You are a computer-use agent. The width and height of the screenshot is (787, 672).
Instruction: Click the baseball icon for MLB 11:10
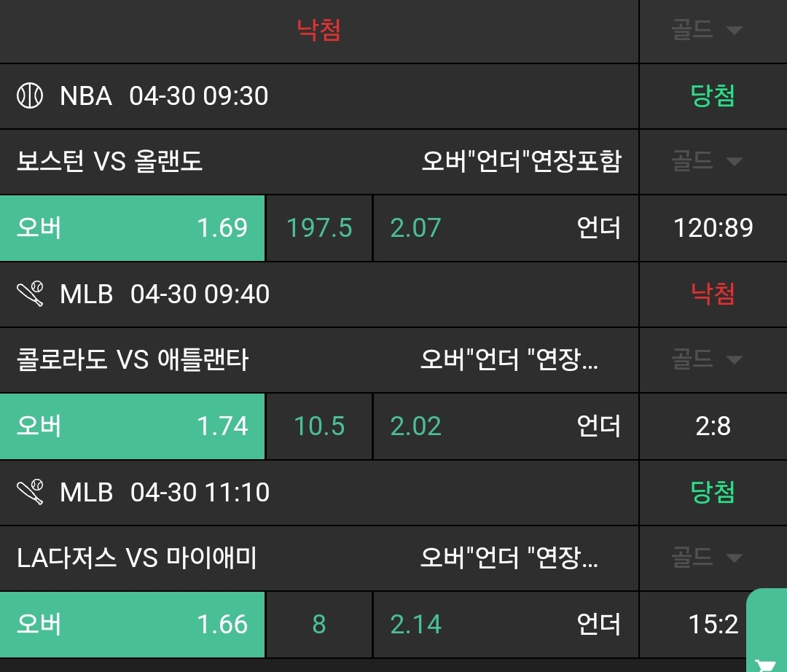point(31,492)
